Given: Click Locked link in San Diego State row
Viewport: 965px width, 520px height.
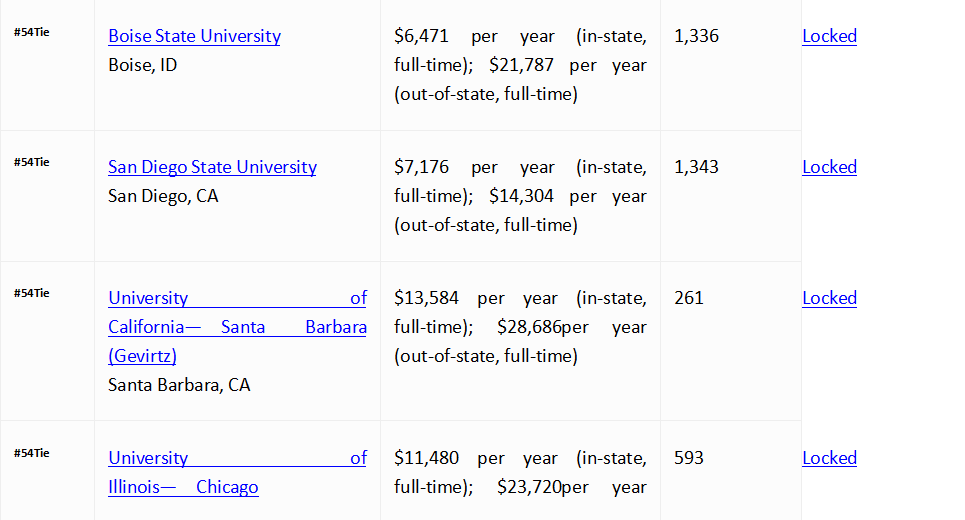Looking at the screenshot, I should [x=830, y=167].
